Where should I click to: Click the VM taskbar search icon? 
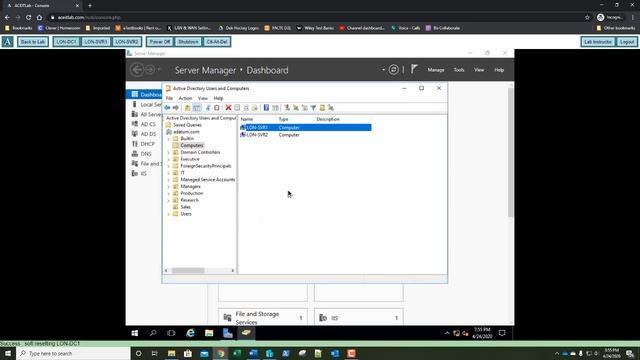click(x=153, y=333)
